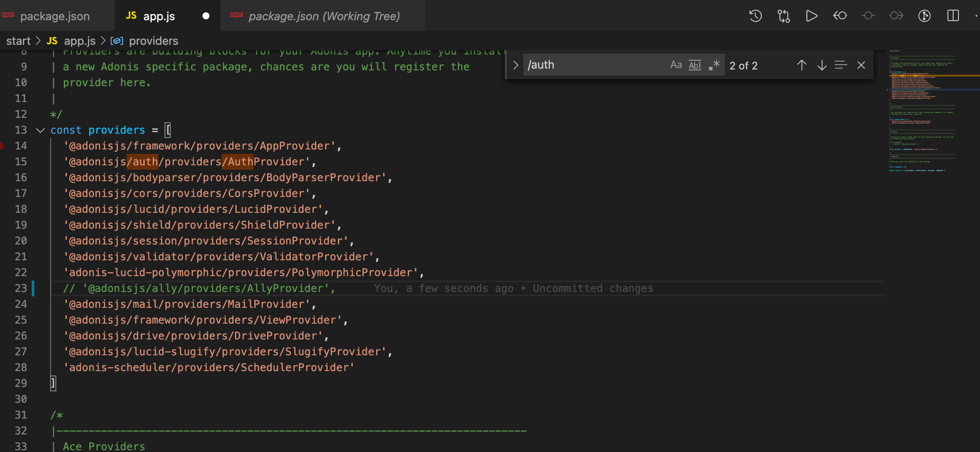Screen dimensions: 980x452
Task: Click the JS icon on app.js tab
Action: [131, 15]
